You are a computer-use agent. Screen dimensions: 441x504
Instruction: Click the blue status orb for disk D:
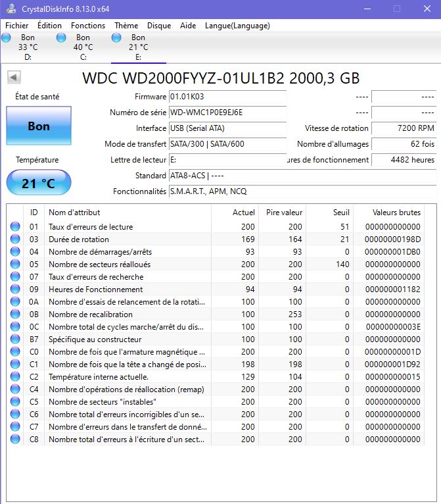click(6, 38)
